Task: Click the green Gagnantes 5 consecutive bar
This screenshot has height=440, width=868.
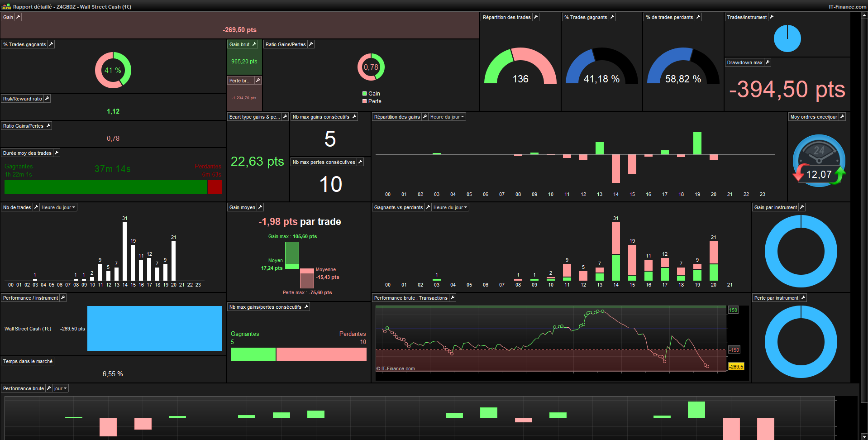Action: coord(253,354)
